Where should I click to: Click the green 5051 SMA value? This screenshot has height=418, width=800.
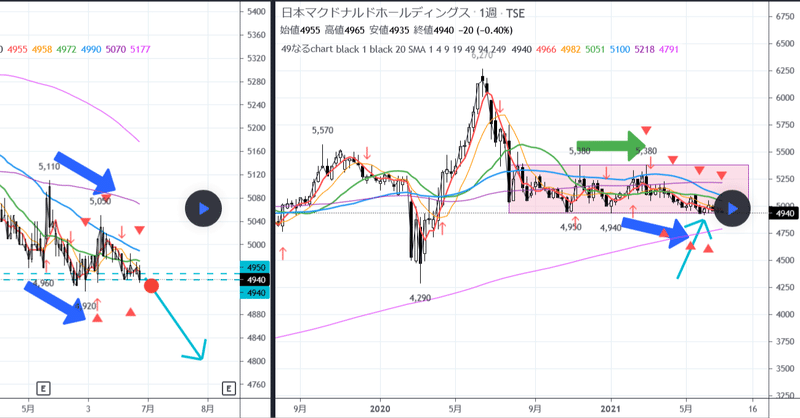tap(595, 50)
